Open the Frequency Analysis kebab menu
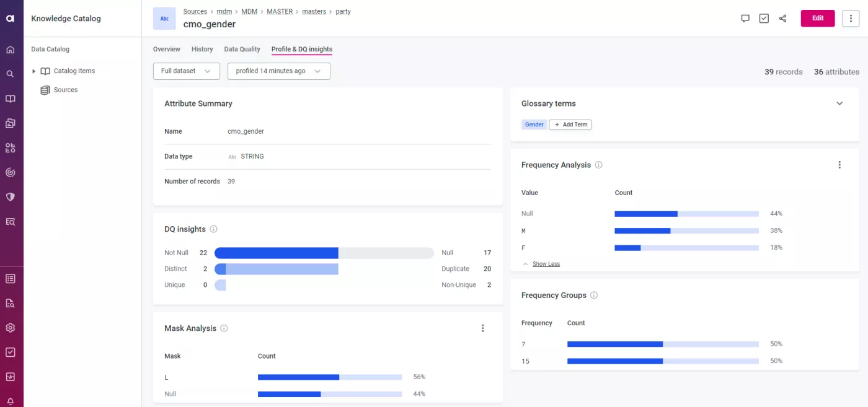 [839, 165]
